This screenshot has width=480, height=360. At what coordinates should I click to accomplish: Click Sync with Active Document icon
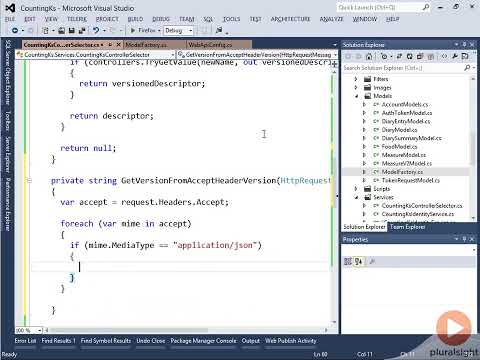pos(399,56)
